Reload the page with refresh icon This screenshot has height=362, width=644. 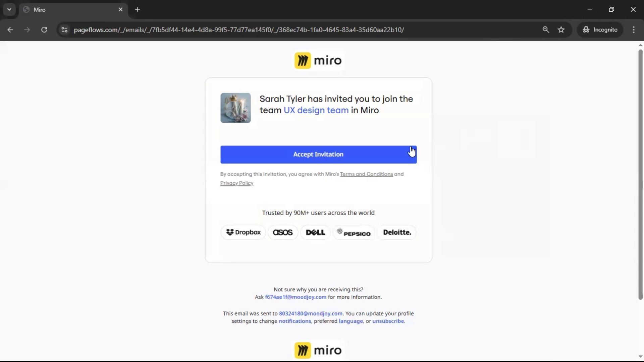click(44, 30)
